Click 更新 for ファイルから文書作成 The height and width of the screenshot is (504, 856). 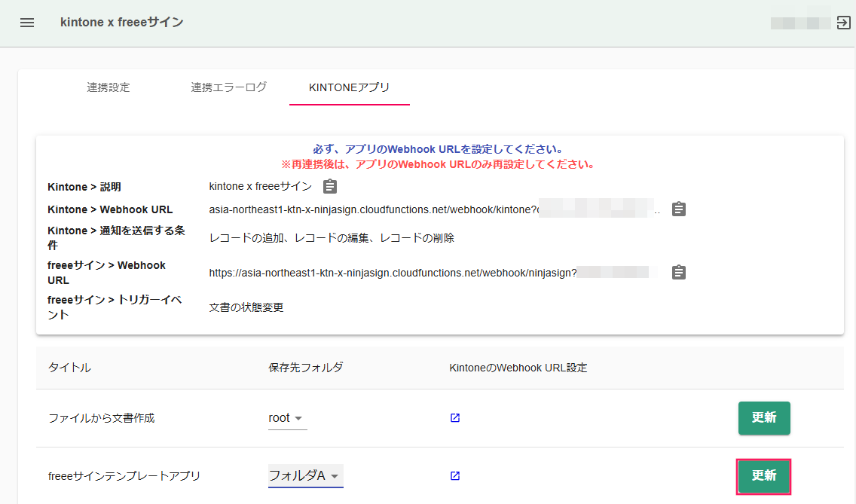coord(764,417)
